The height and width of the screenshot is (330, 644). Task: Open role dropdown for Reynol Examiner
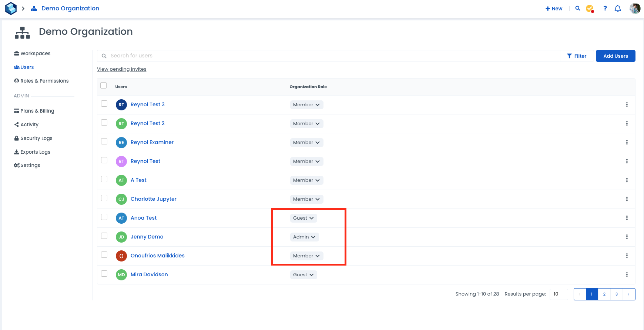pos(306,143)
